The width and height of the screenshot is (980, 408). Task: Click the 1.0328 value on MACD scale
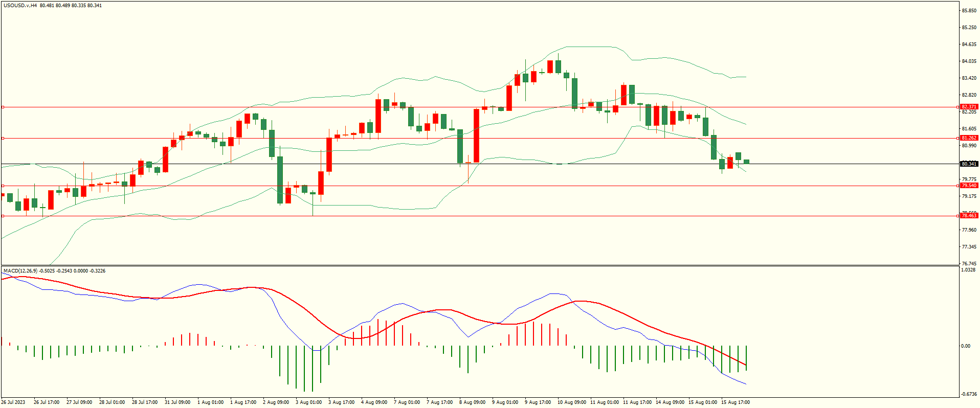coord(968,270)
